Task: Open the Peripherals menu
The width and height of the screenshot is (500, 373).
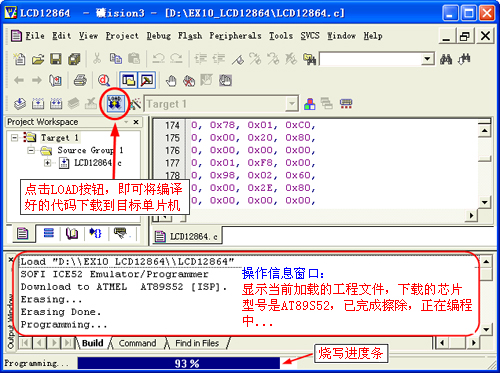Action: (235, 36)
